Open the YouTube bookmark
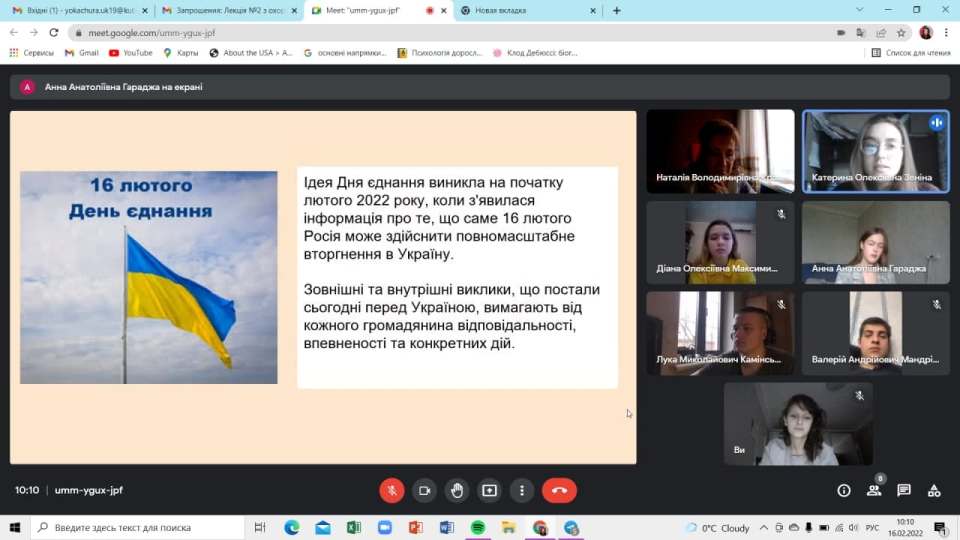Viewport: 960px width, 540px height. (x=130, y=53)
